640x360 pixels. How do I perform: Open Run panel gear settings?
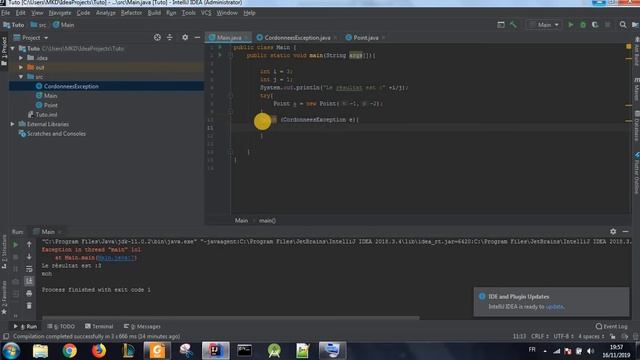613,231
